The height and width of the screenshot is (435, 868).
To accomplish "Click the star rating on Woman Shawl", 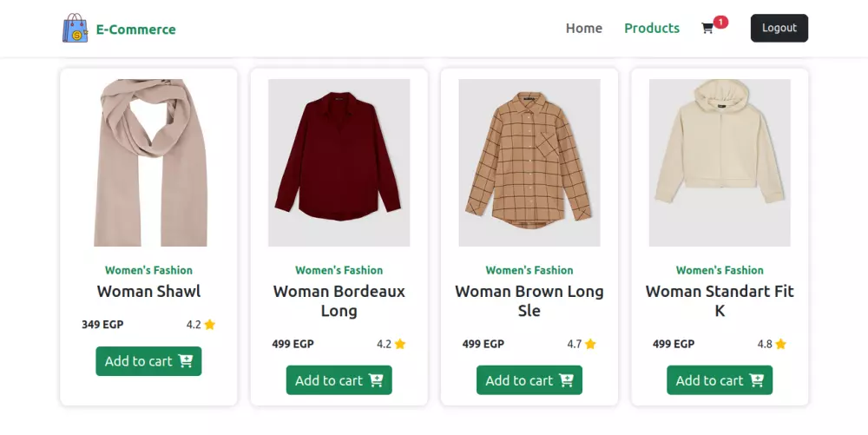I will (x=209, y=325).
